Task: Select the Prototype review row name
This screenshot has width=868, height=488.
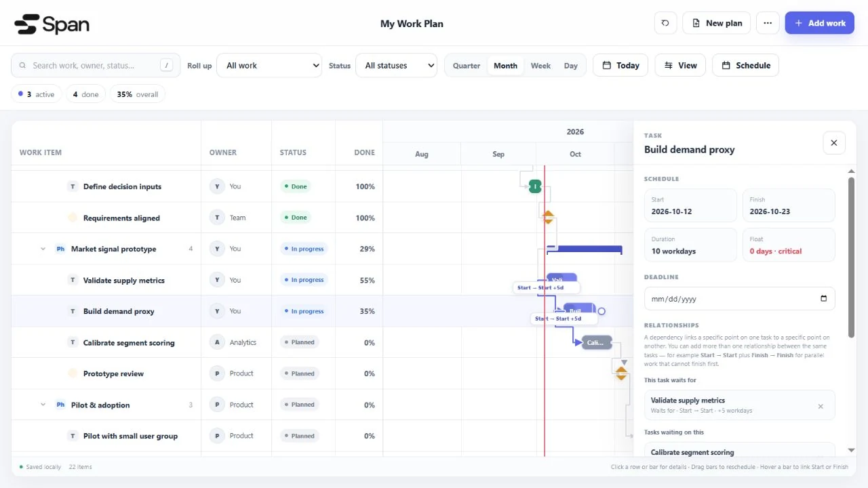Action: 113,373
